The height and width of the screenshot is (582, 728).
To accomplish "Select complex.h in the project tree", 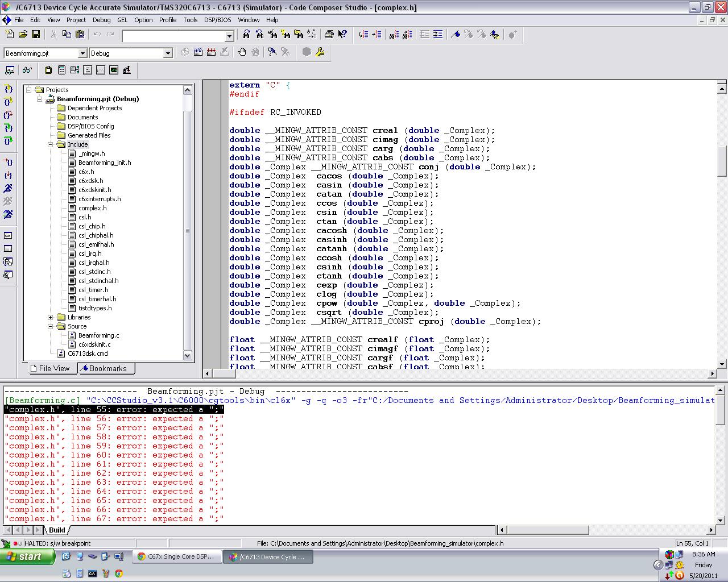I will pyautogui.click(x=92, y=208).
